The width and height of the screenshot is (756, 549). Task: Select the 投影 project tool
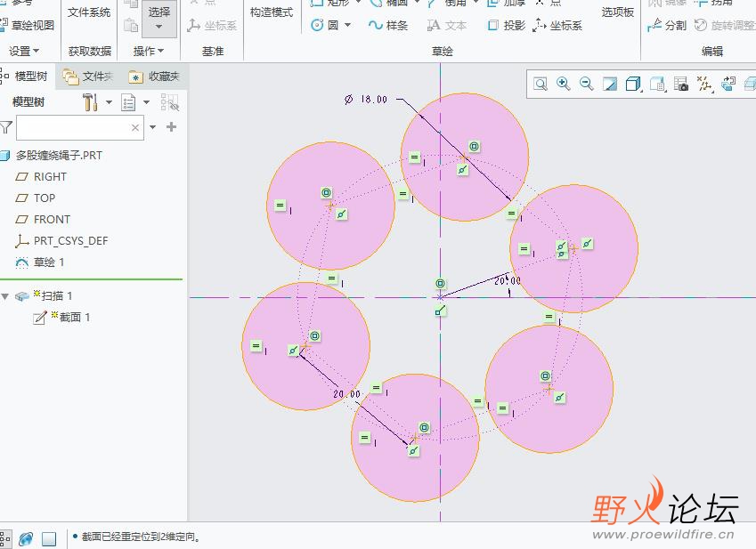[507, 25]
